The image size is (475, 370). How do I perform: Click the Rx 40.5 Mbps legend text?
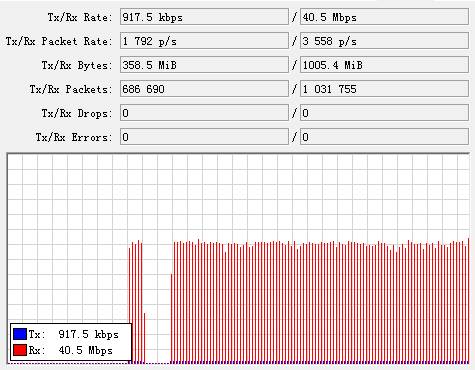coord(71,350)
